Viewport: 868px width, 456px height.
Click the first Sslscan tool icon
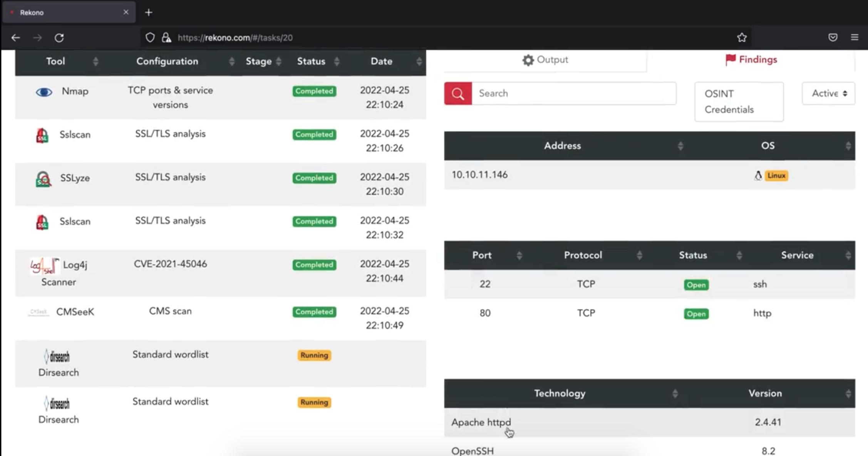42,135
